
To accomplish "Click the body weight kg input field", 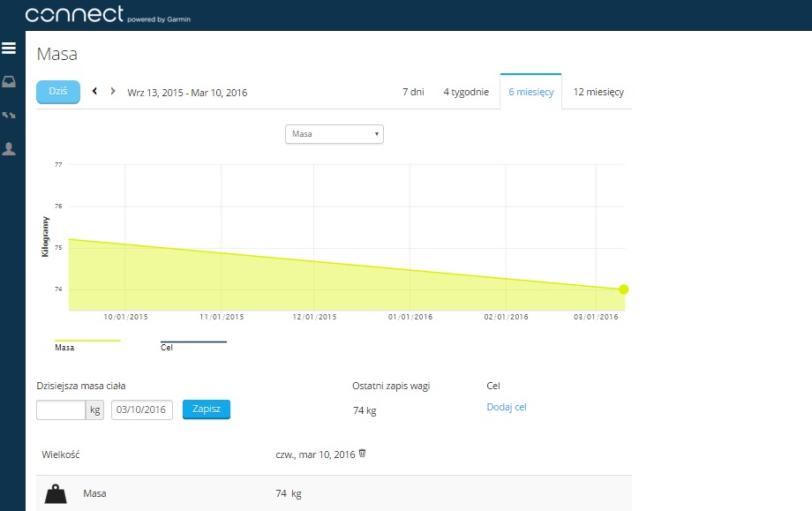I will point(60,410).
